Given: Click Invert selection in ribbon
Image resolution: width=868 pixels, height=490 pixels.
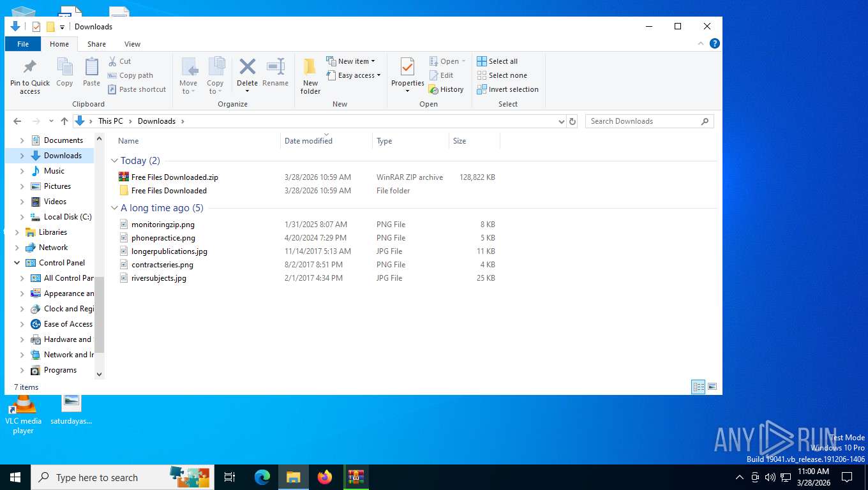Looking at the screenshot, I should click(507, 89).
